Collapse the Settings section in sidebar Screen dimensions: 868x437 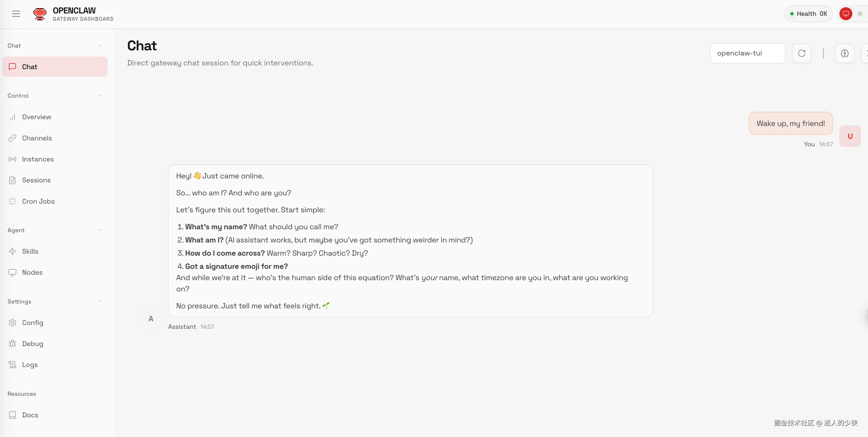click(100, 301)
